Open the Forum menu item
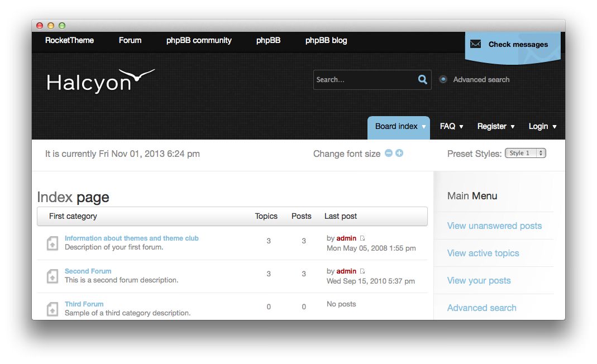The width and height of the screenshot is (597, 364). [x=130, y=40]
